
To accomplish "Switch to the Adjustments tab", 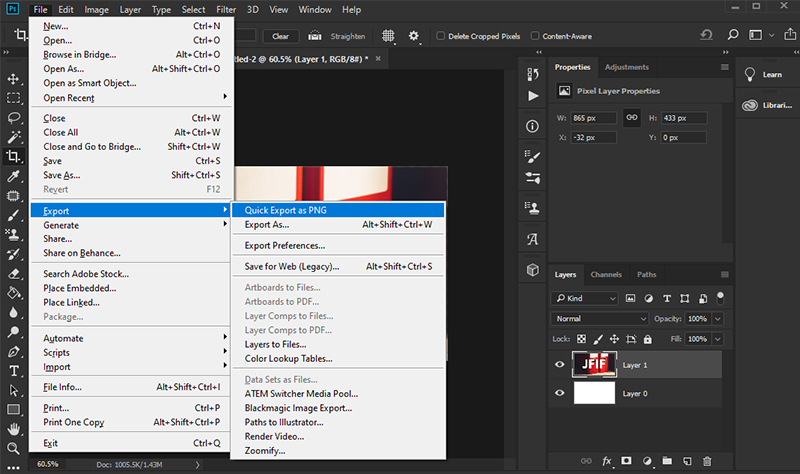I will [x=627, y=67].
